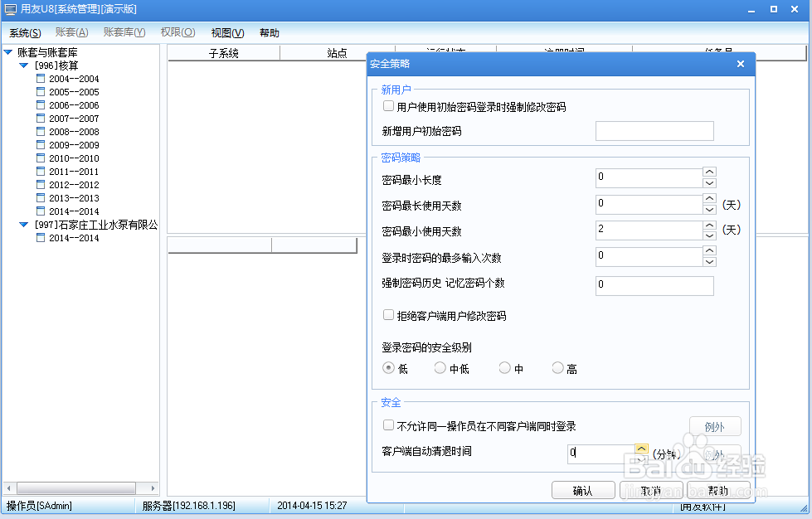Open the 视图(V) menu
Screen dimensions: 812x519
[227, 32]
